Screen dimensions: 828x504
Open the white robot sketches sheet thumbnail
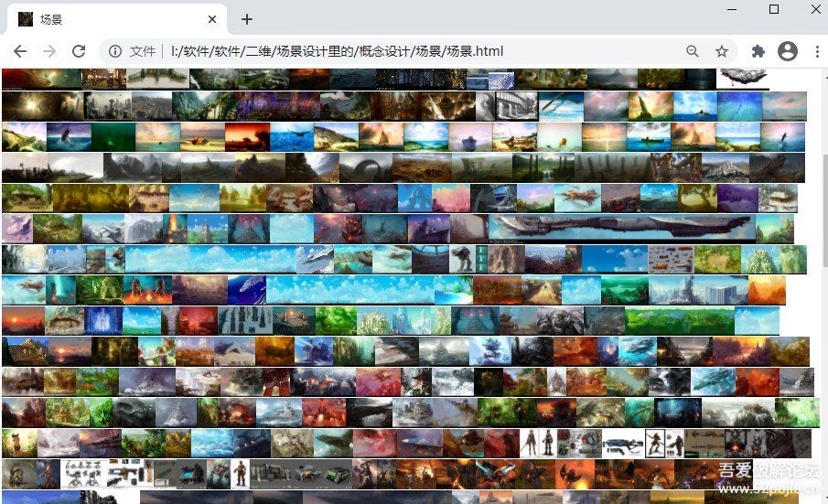[83, 474]
